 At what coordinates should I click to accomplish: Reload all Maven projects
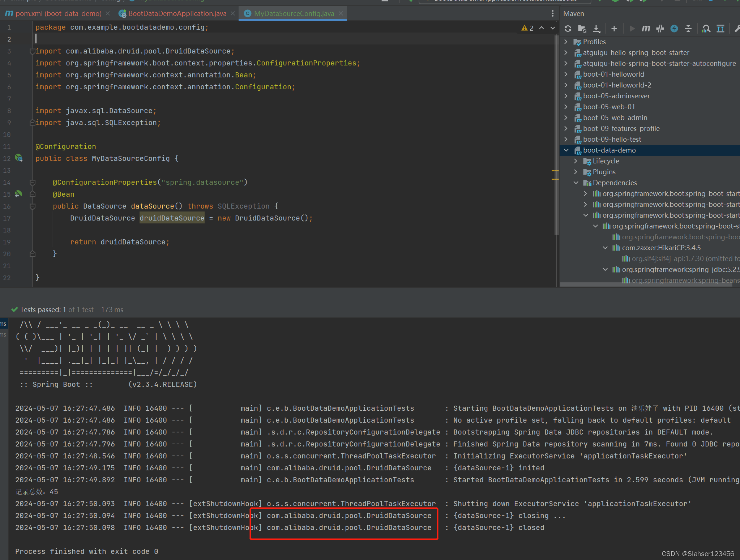point(568,28)
